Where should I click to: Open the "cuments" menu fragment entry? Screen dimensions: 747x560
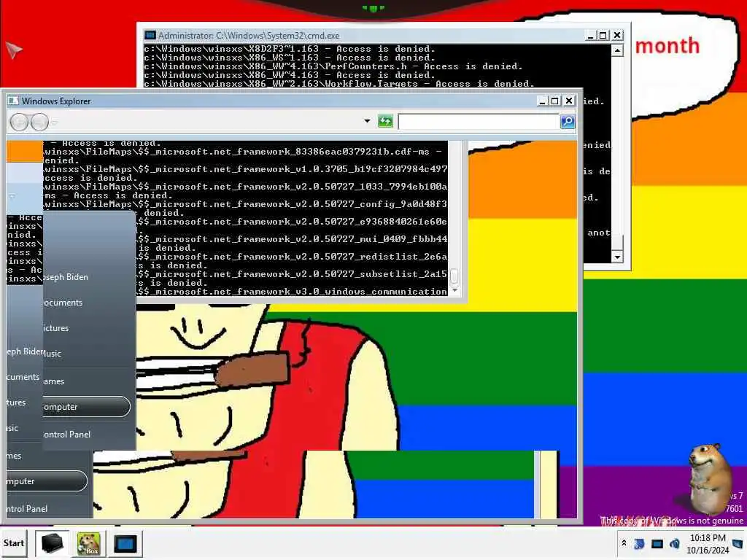pos(23,377)
